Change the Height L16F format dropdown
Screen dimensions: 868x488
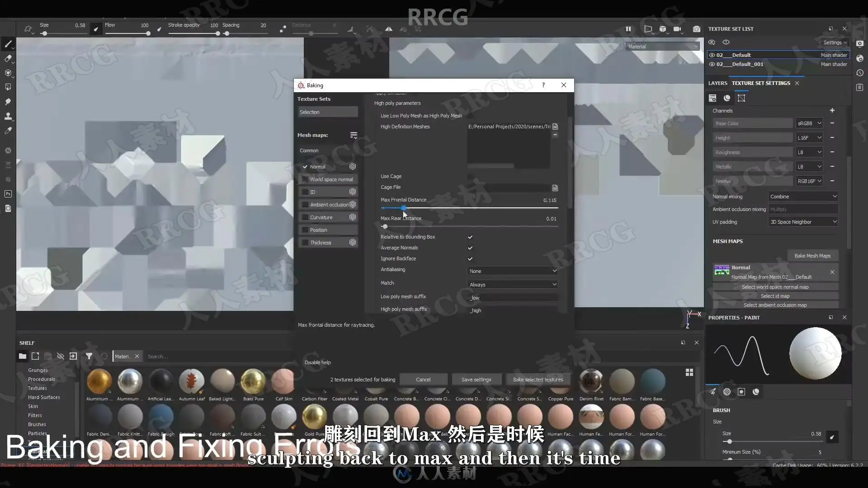point(809,138)
